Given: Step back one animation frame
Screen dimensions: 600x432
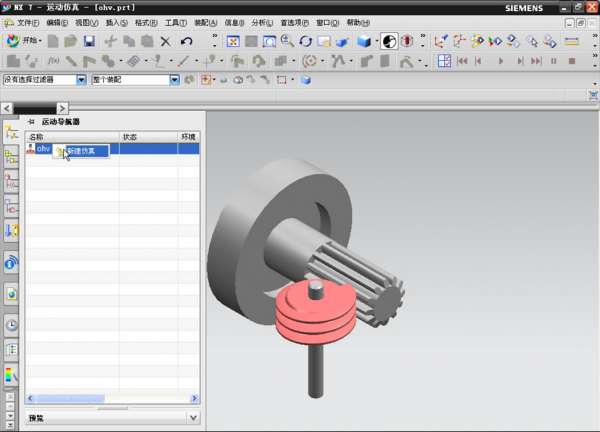Looking at the screenshot, I should click(478, 61).
